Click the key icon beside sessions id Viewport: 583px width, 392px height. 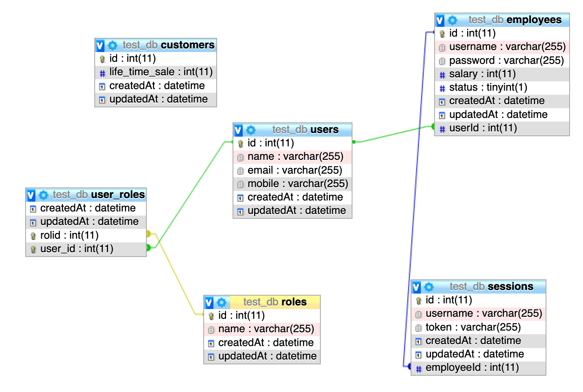click(x=419, y=300)
